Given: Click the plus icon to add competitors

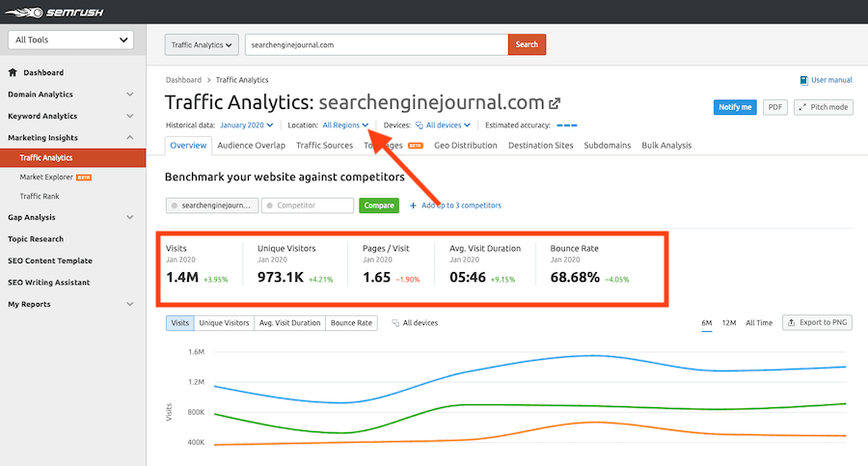Looking at the screenshot, I should pyautogui.click(x=413, y=206).
